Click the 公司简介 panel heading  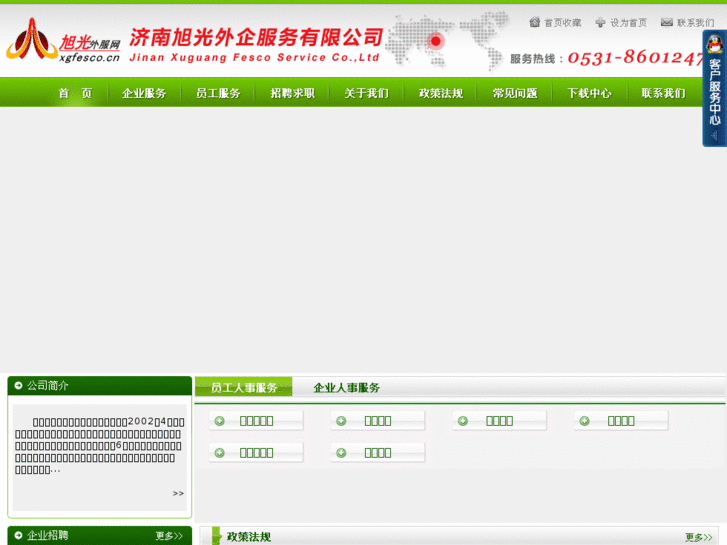click(47, 385)
